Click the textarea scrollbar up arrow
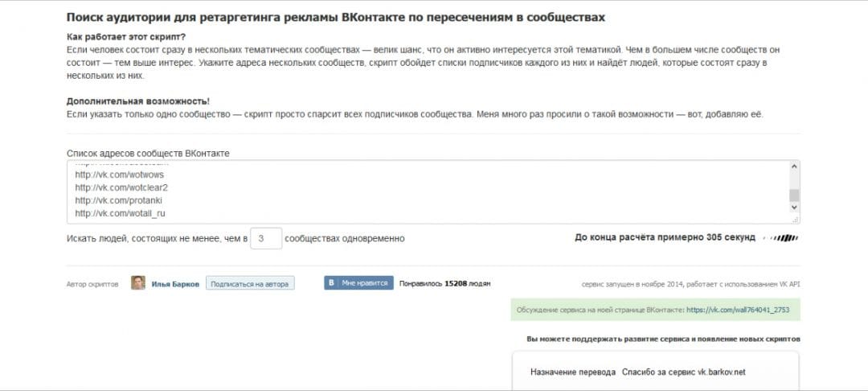Screen dimensions: 868x391 794,167
